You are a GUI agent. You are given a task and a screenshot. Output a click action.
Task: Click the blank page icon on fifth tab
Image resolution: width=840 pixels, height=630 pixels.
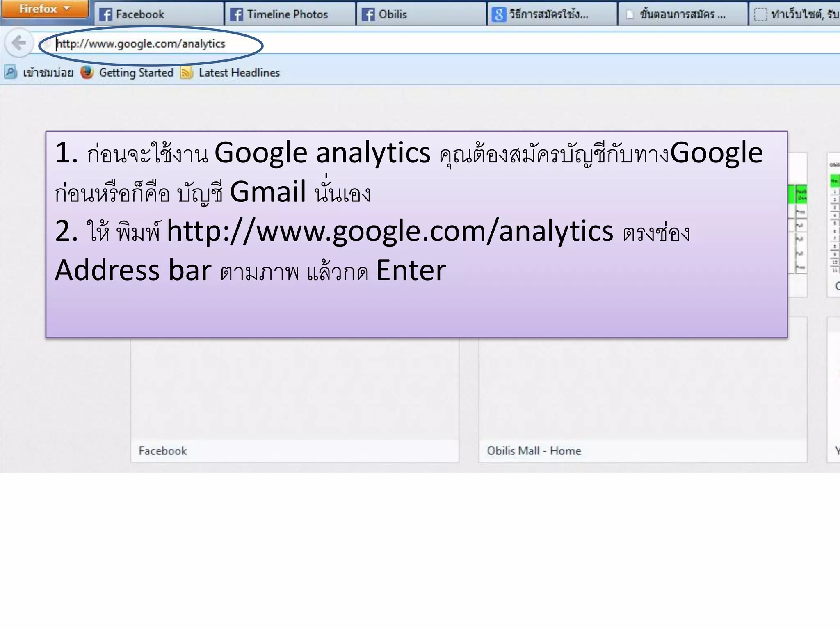click(630, 15)
